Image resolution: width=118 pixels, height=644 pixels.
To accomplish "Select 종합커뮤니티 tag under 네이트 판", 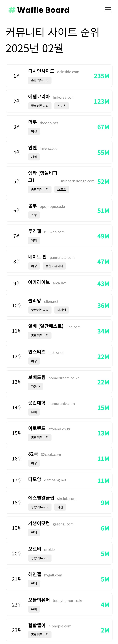I will (54, 266).
